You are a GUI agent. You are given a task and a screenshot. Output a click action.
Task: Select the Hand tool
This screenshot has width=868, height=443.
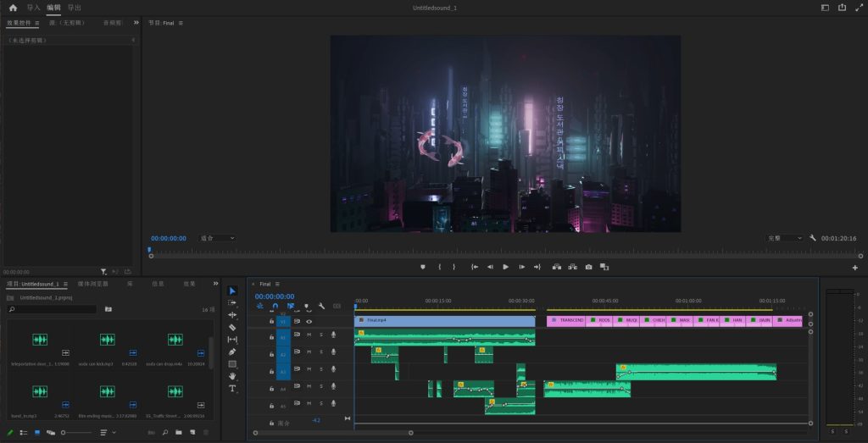(x=232, y=376)
